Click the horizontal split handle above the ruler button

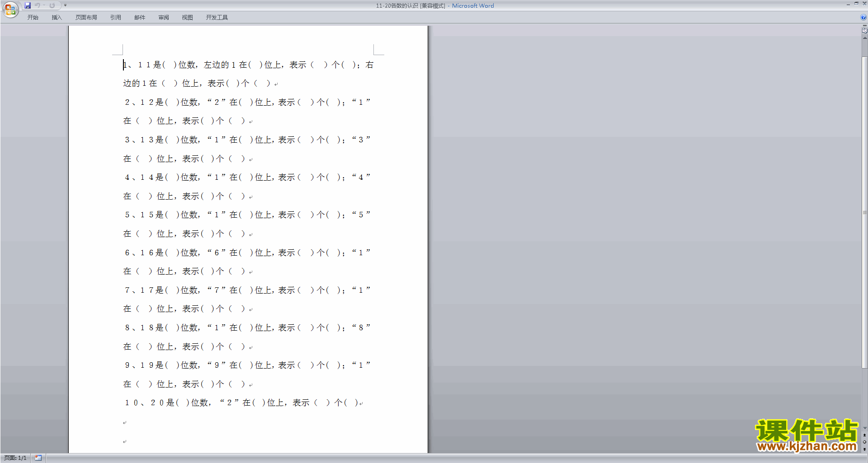(x=864, y=26)
